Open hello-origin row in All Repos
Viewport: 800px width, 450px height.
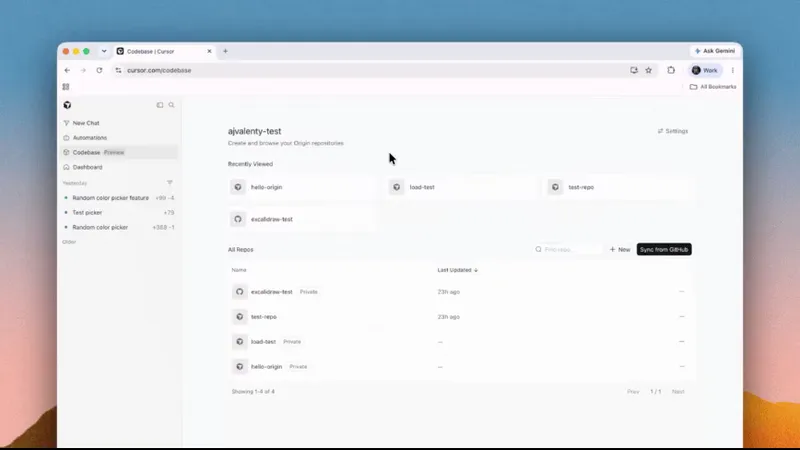coord(460,367)
